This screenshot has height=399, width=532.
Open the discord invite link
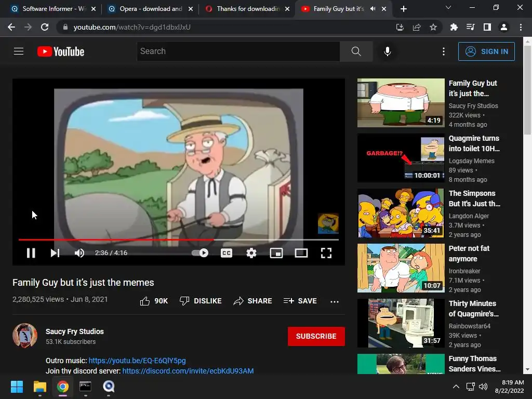pyautogui.click(x=188, y=371)
